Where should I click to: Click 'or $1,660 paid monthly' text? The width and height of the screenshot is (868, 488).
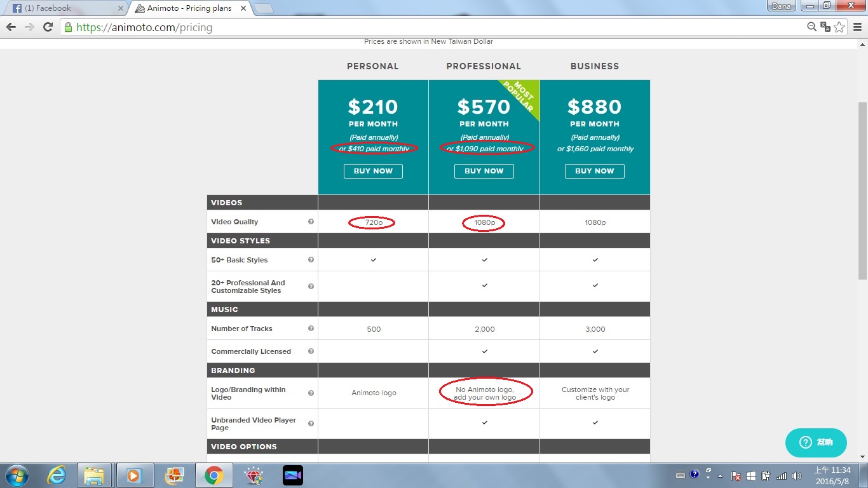point(595,149)
